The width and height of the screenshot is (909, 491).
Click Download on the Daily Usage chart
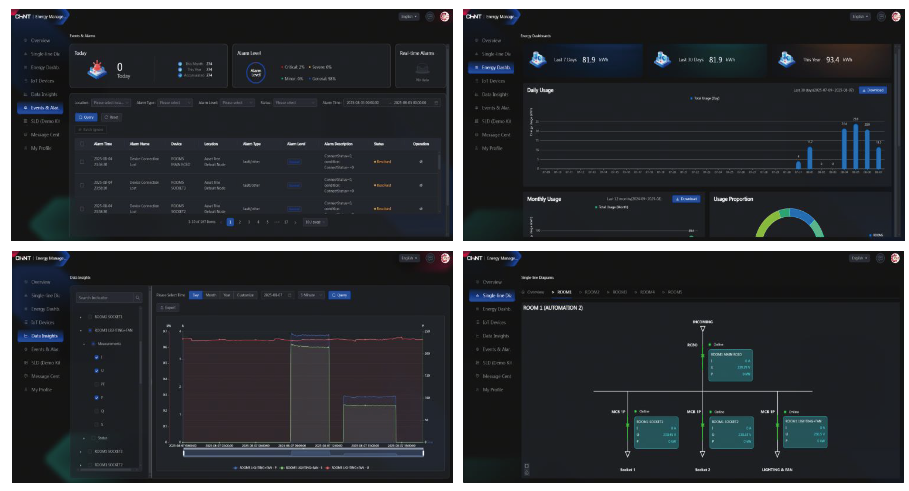pos(872,90)
